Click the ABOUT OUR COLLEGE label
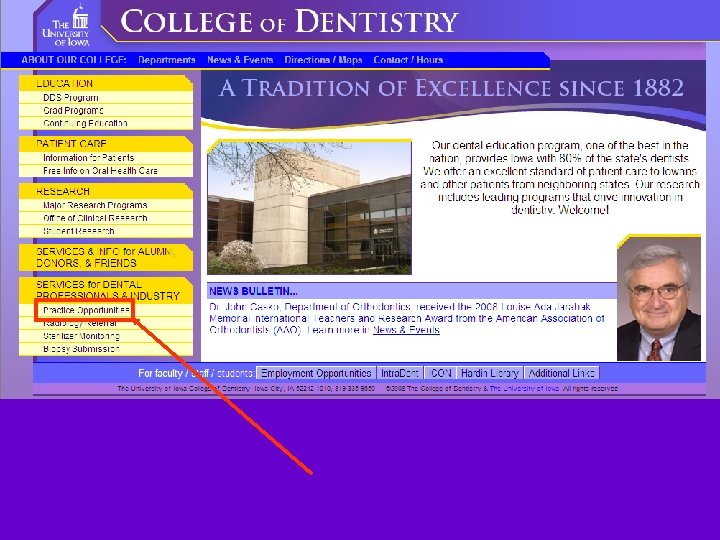 point(73,60)
